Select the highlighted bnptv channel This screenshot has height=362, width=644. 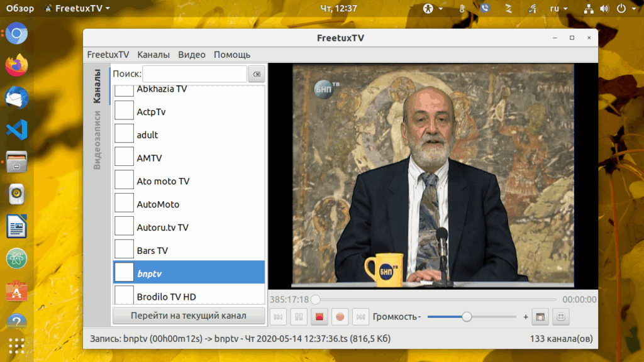[189, 272]
